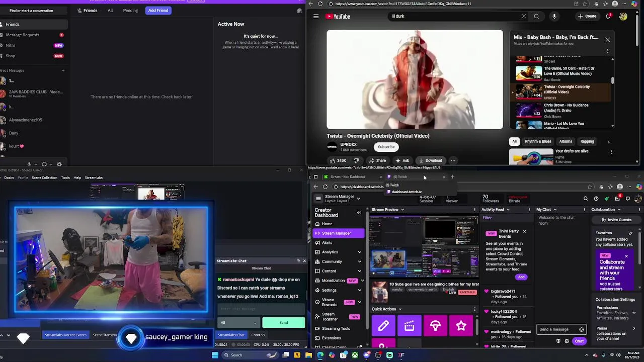The height and width of the screenshot is (362, 644).
Task: Dislike the Twista video
Action: click(356, 160)
